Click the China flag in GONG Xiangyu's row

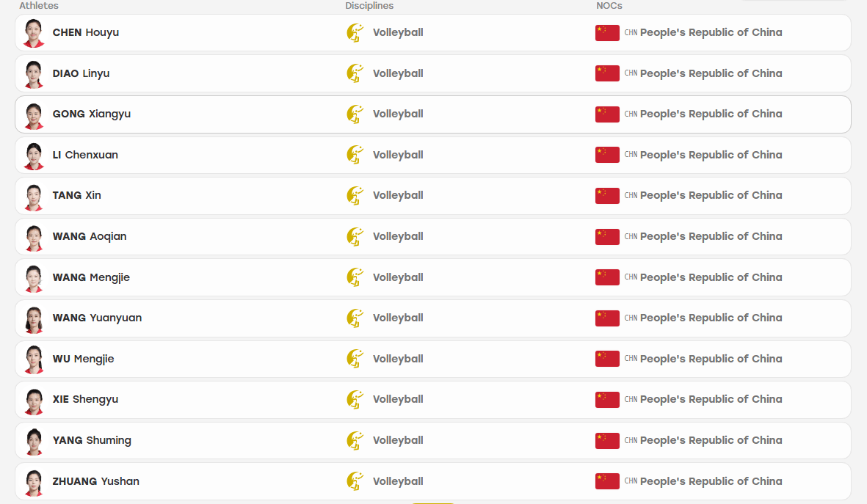pos(607,114)
